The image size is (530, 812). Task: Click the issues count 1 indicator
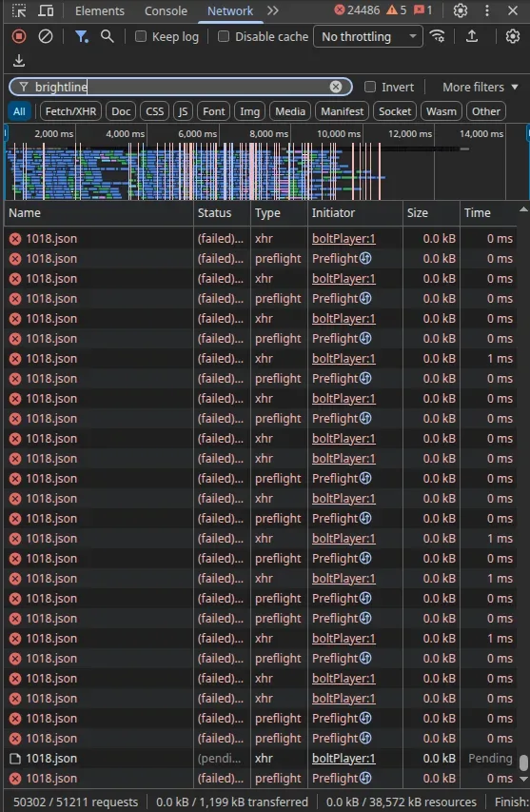pos(422,10)
